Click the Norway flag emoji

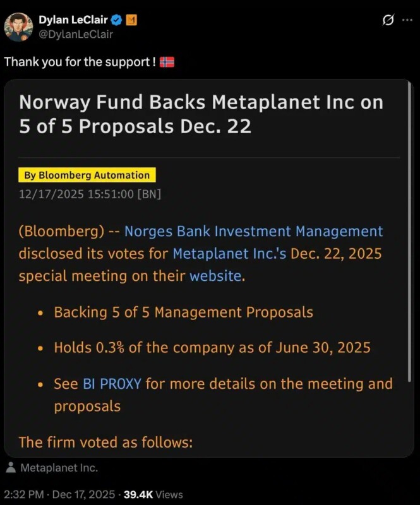(x=167, y=62)
